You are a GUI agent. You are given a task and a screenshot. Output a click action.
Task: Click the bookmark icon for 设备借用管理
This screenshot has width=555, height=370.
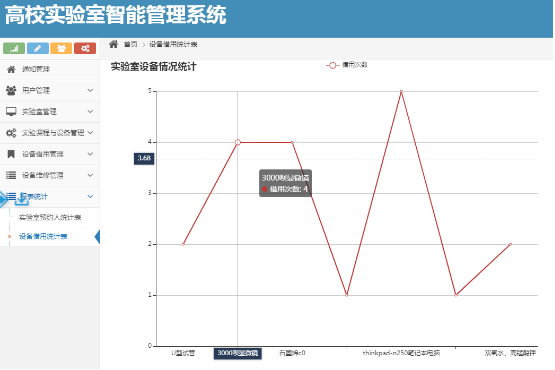[11, 154]
